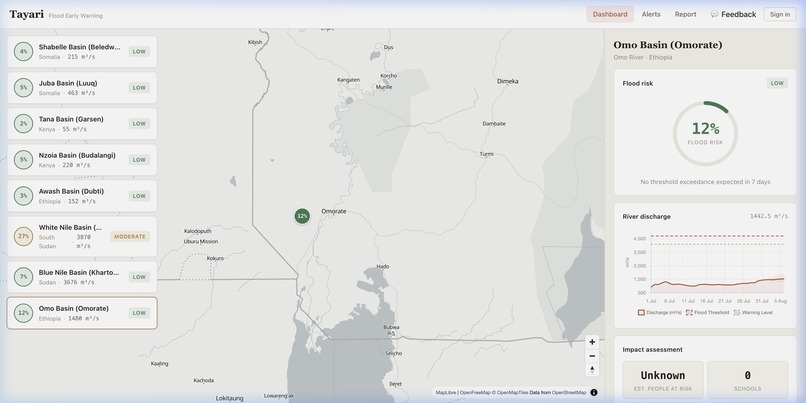Viewport: 806px width, 403px height.
Task: Open the Nzoia Basin (Budalangi) card
Action: [82, 160]
